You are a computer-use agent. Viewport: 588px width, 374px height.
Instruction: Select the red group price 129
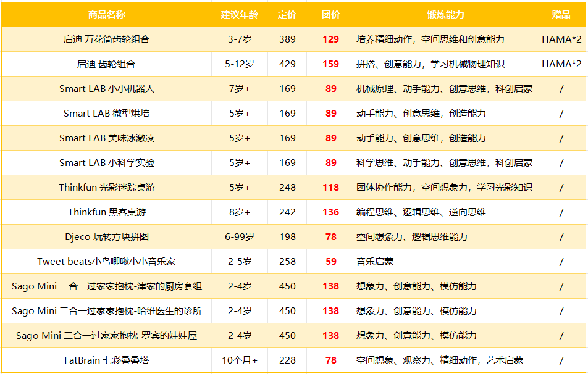[331, 39]
